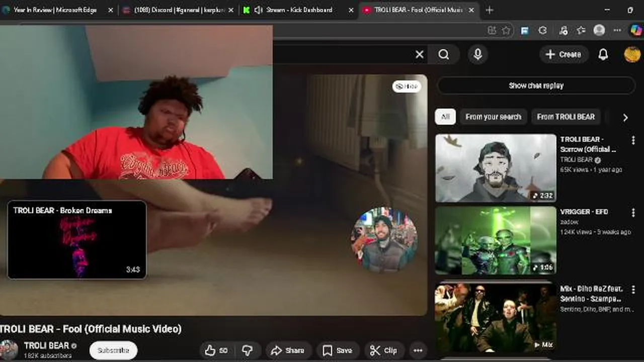This screenshot has width=644, height=362.
Task: Switch to Stream - Kick Dashboard tab
Action: coord(298,10)
